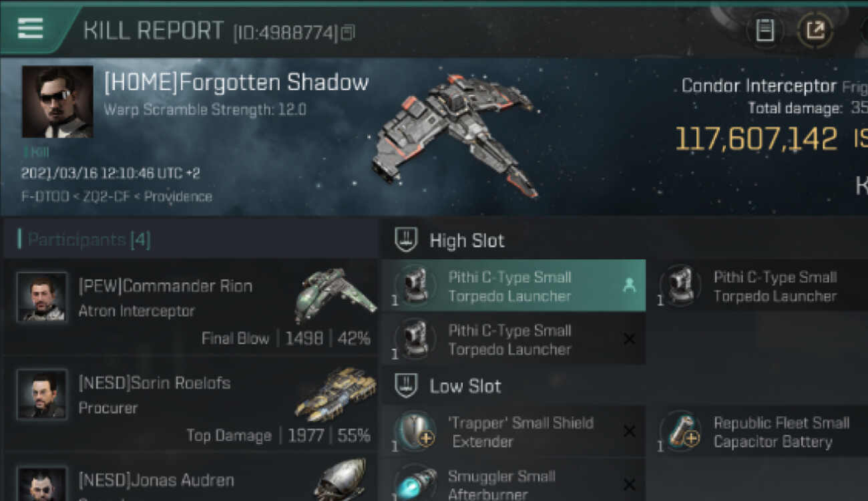
Task: Click the Smuggler Small Afterburner icon
Action: pyautogui.click(x=415, y=482)
